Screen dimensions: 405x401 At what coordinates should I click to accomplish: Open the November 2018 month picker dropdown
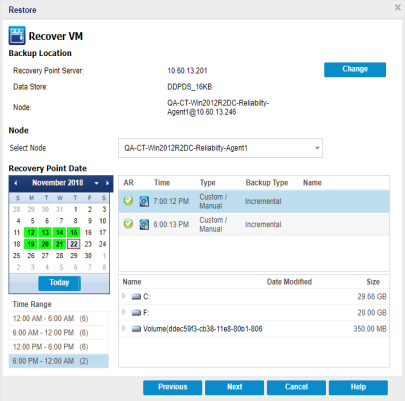coord(96,183)
